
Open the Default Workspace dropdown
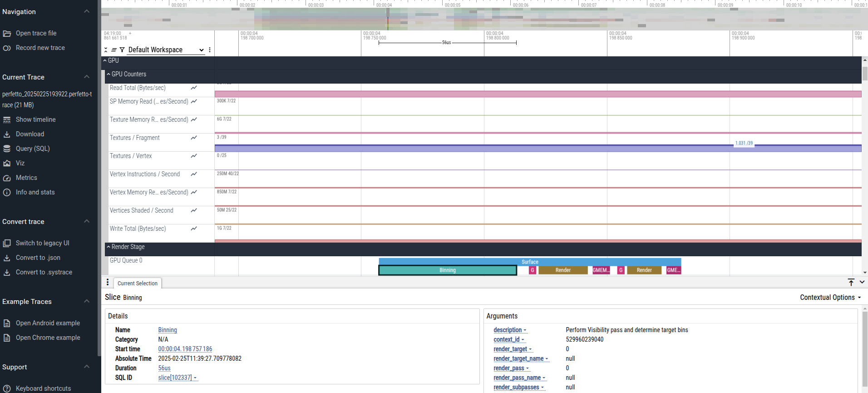(166, 50)
